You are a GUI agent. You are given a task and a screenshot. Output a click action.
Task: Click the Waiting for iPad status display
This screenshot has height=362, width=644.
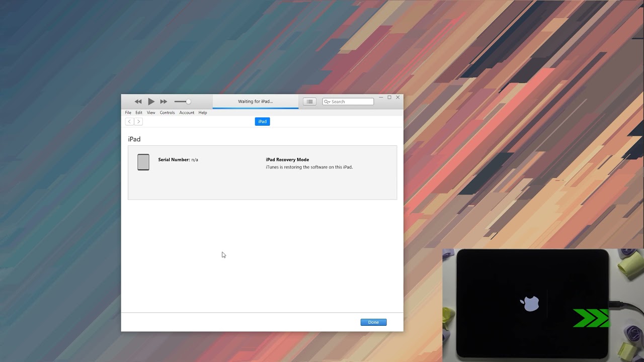(x=256, y=101)
